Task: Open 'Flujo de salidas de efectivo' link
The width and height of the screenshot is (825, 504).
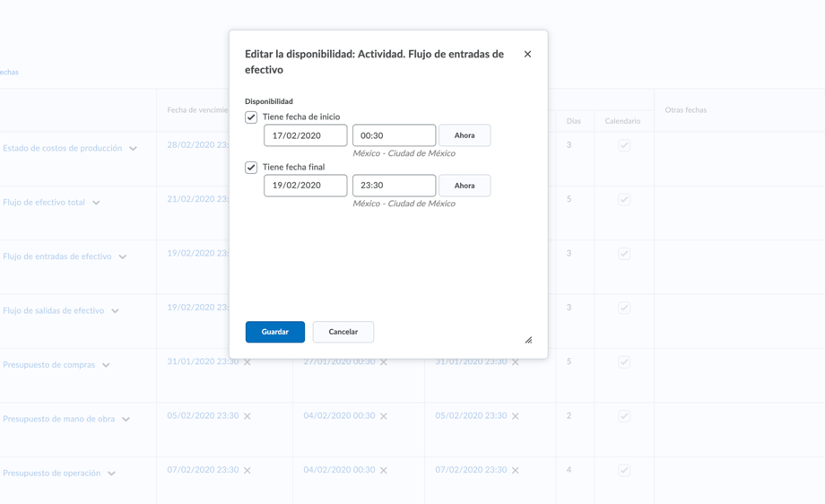Action: tap(53, 310)
